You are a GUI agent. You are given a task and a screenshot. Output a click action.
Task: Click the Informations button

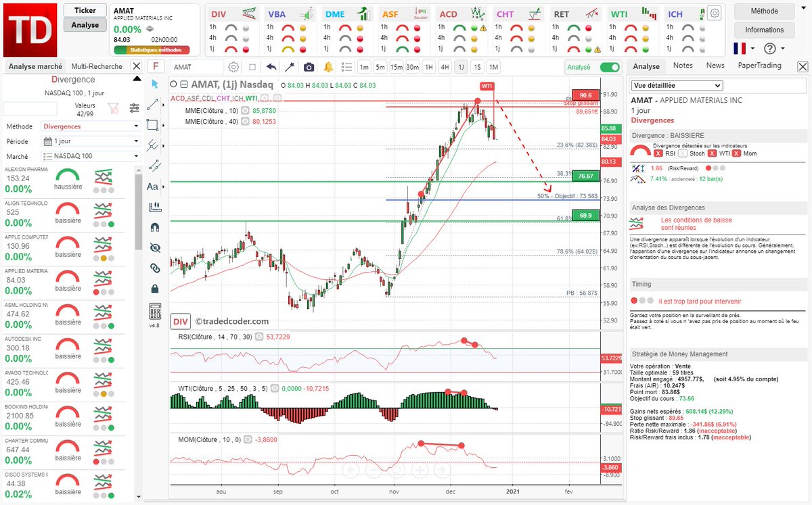pos(764,30)
